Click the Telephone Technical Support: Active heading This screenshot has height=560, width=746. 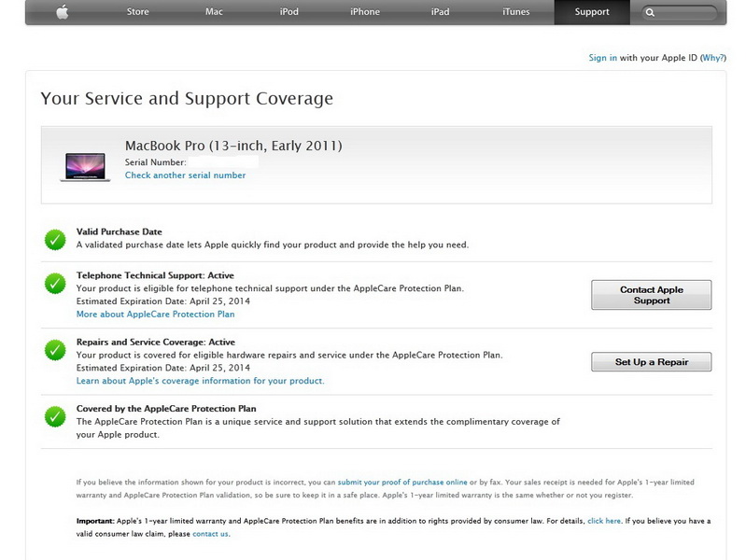(x=155, y=275)
